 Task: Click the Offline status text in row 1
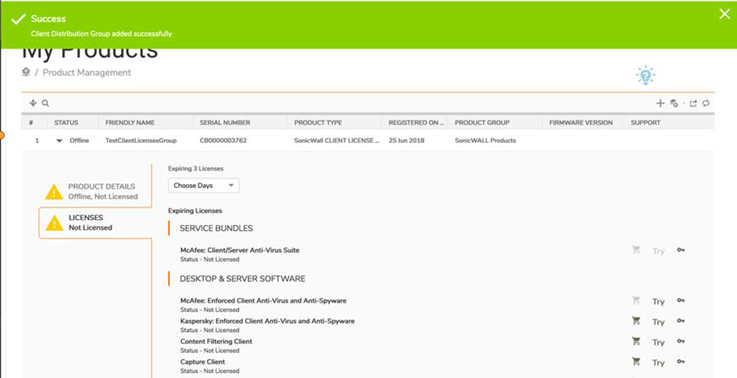[x=79, y=140]
